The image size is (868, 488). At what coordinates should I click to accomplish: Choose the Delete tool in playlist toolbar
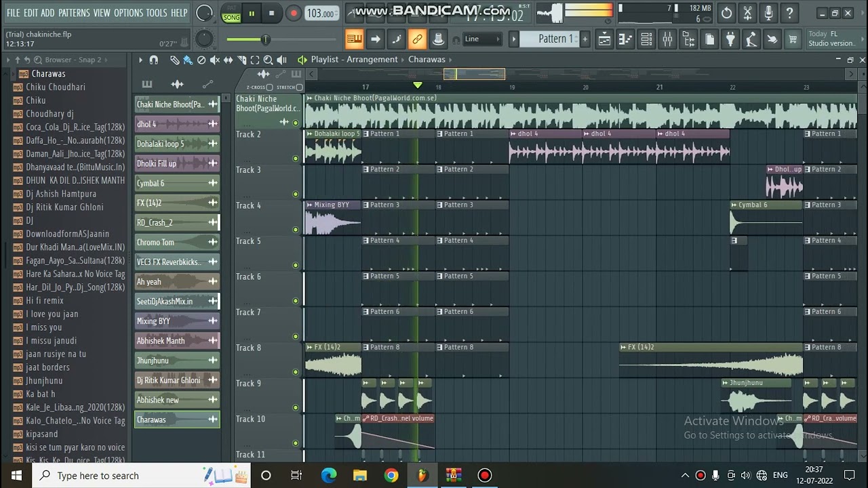[201, 60]
